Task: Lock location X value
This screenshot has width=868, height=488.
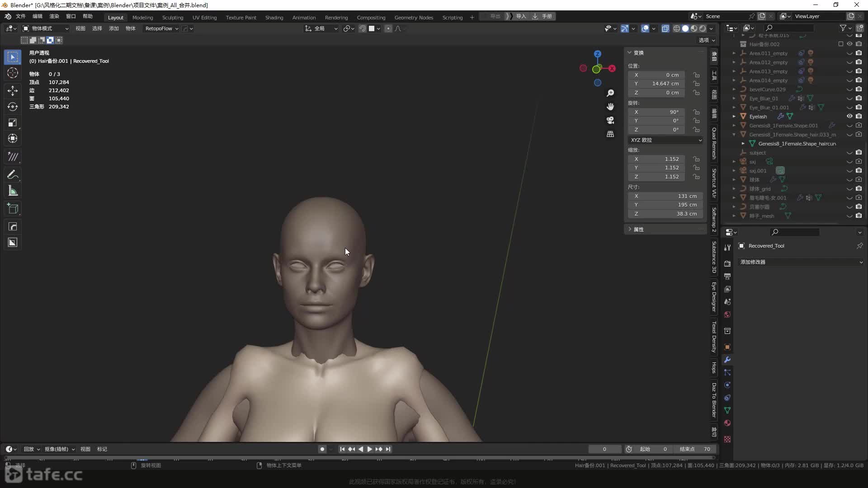Action: pyautogui.click(x=696, y=75)
